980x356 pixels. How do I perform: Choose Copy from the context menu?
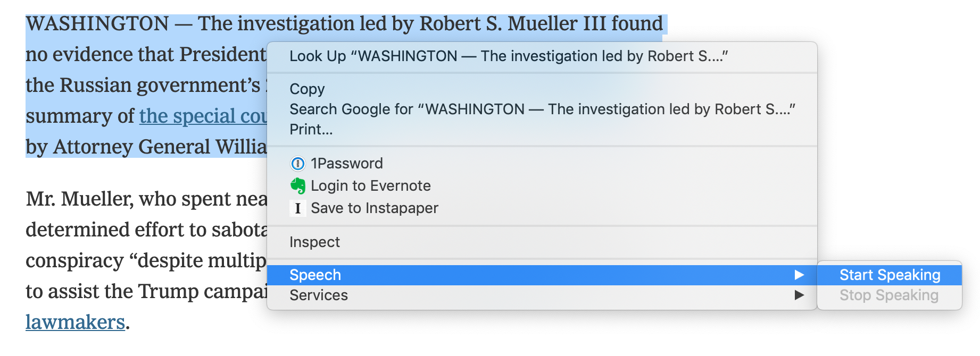click(307, 89)
